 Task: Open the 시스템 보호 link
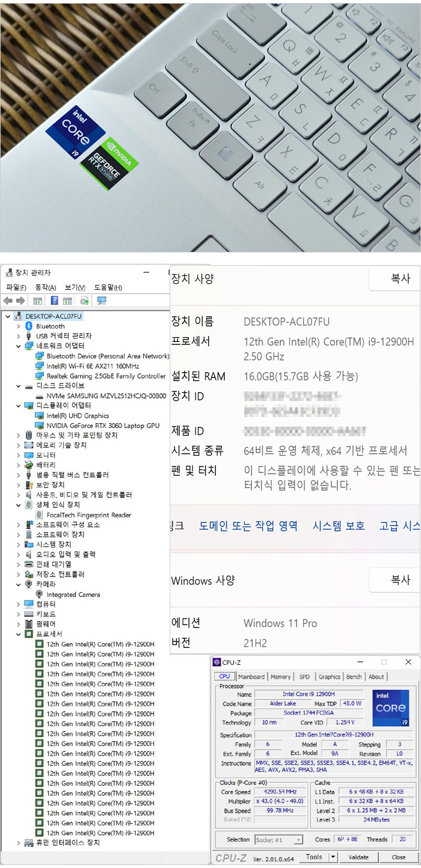pyautogui.click(x=338, y=525)
